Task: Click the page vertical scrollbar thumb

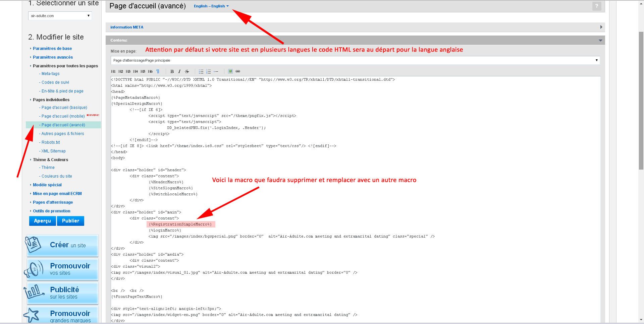Action: point(641,101)
